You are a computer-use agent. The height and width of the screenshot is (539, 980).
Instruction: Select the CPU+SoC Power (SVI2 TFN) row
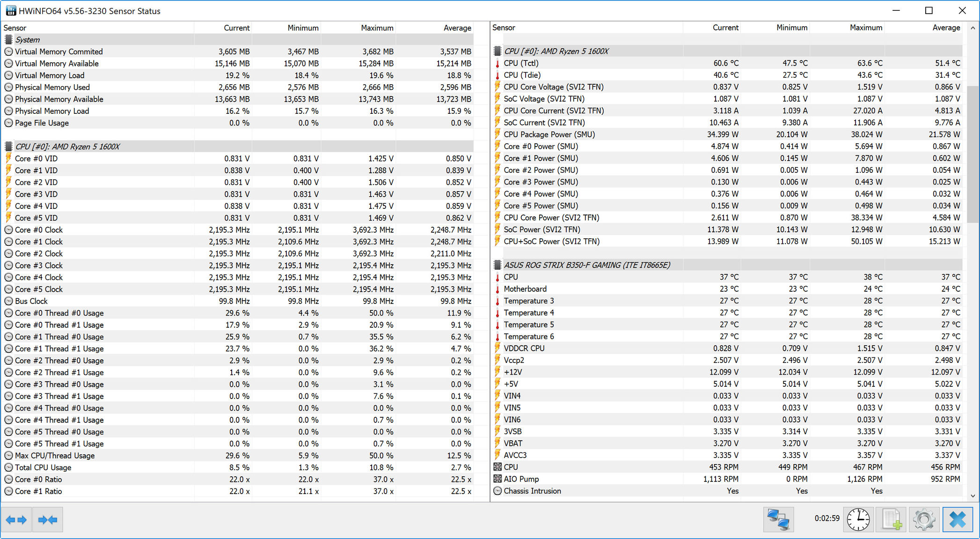click(727, 241)
